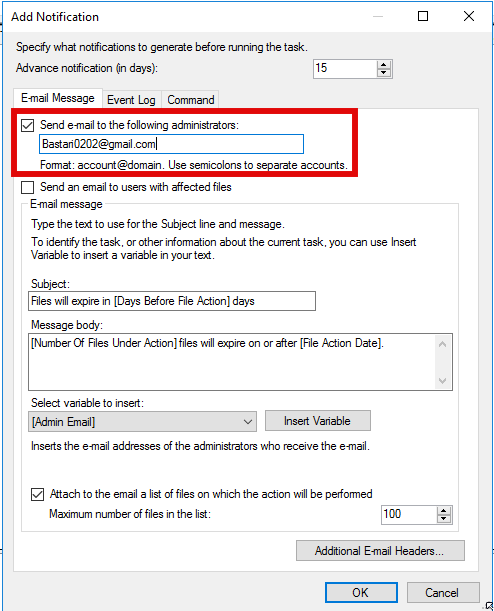This screenshot has width=494, height=611.
Task: Click the "Inserts the e-mail addresses" description text
Action: [200, 446]
